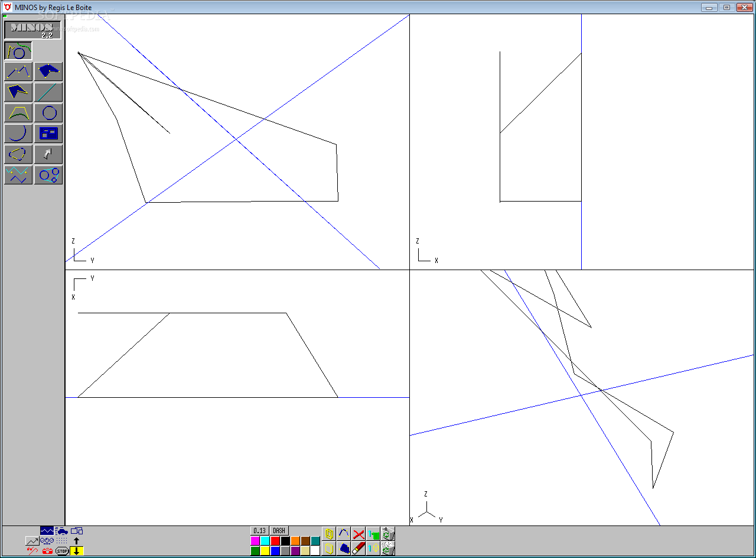Viewport: 756px width, 558px height.
Task: Select the filled polygon tool with yellow nodes
Action: 48,72
